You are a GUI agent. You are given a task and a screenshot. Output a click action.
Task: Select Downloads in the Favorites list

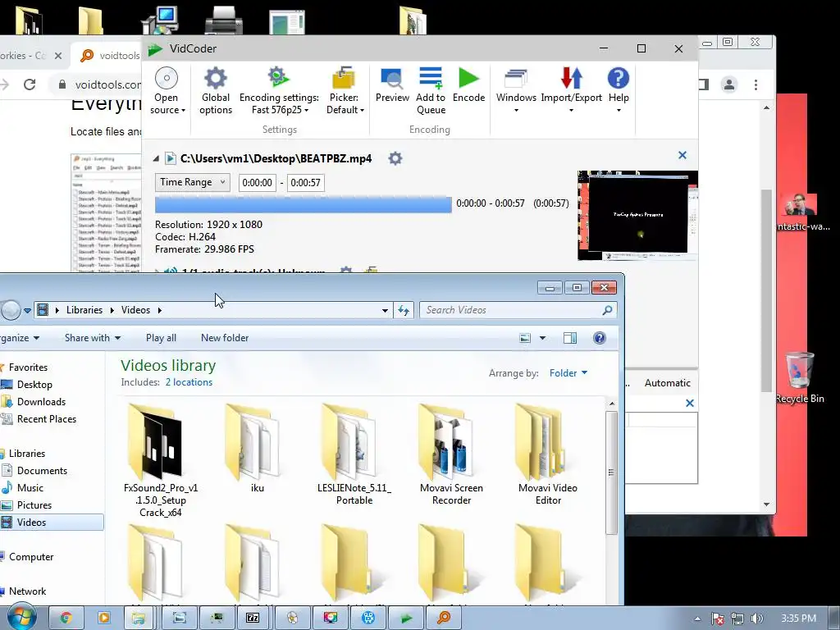pos(41,402)
